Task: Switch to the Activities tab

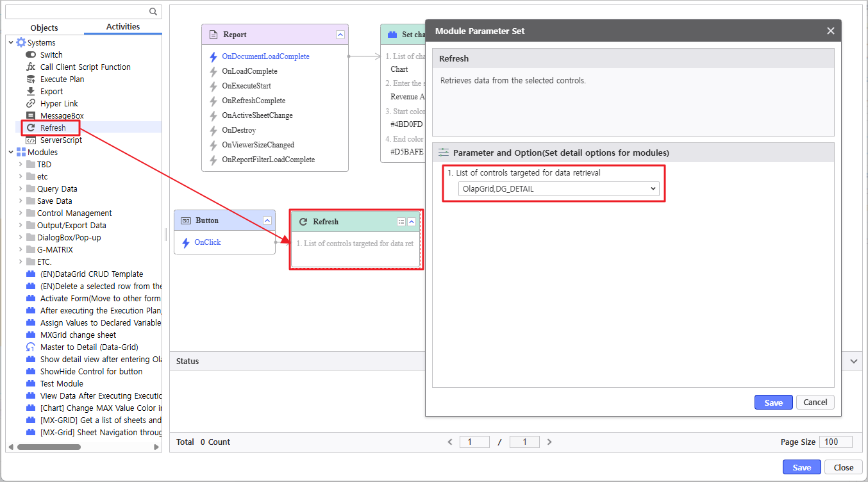Action: (123, 27)
